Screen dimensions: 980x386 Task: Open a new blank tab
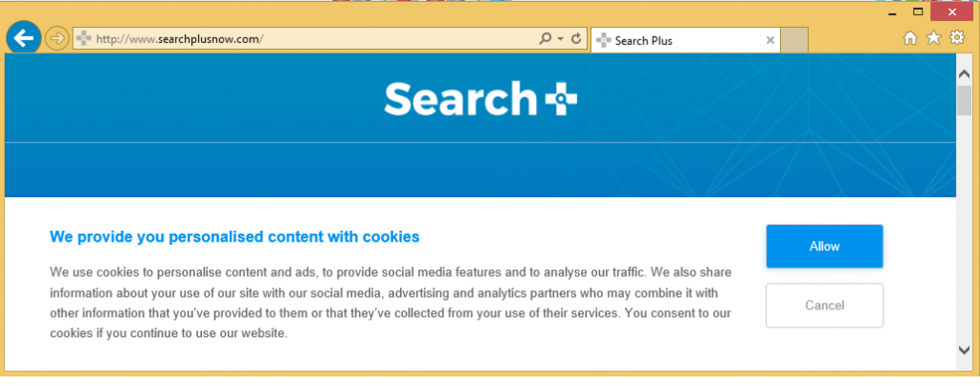(x=796, y=40)
